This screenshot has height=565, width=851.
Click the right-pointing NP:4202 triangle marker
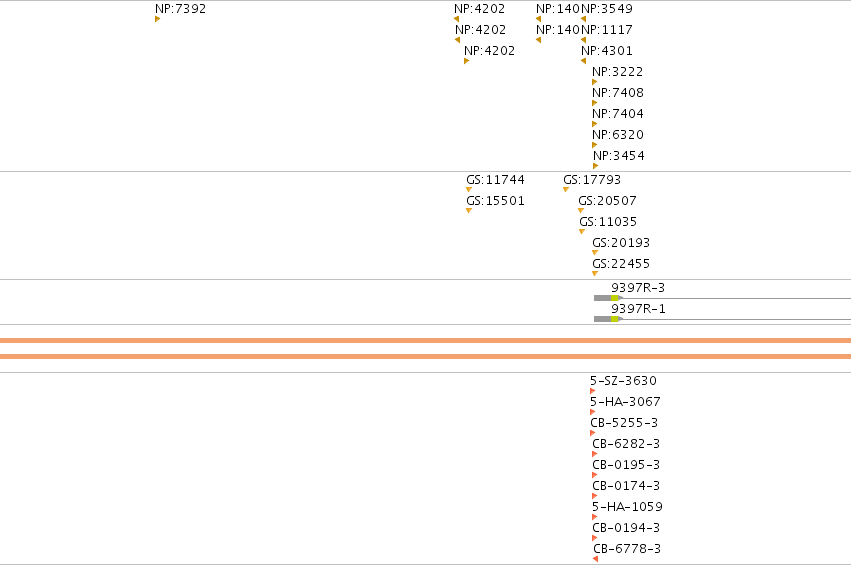[466, 61]
